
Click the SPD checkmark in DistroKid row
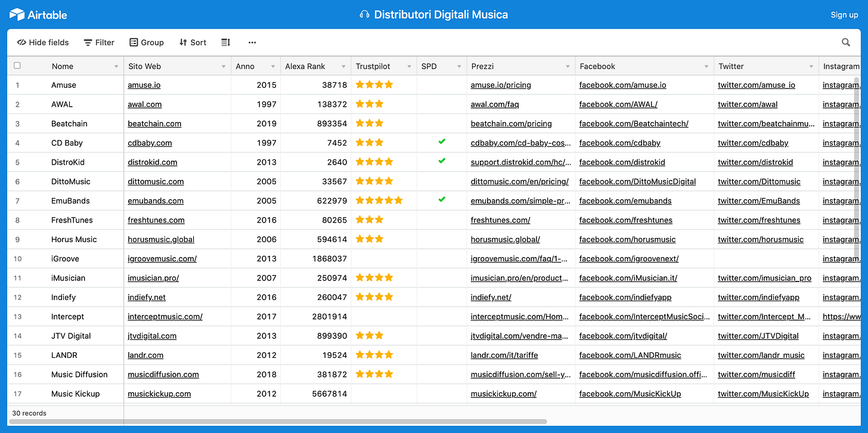442,161
